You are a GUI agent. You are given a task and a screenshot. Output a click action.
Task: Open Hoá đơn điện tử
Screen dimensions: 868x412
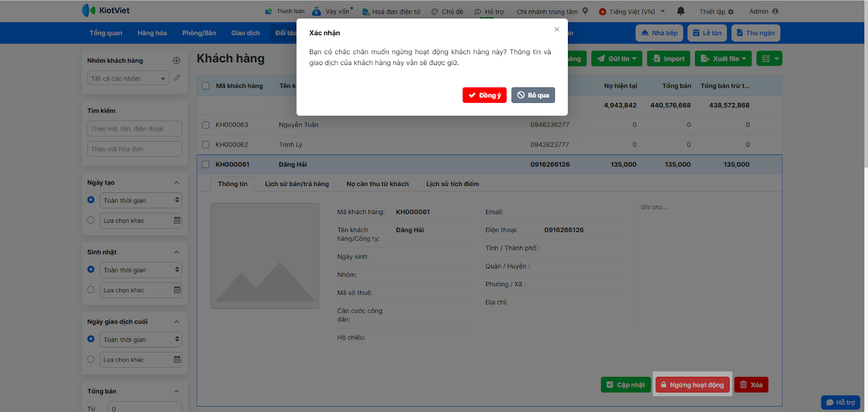click(391, 11)
